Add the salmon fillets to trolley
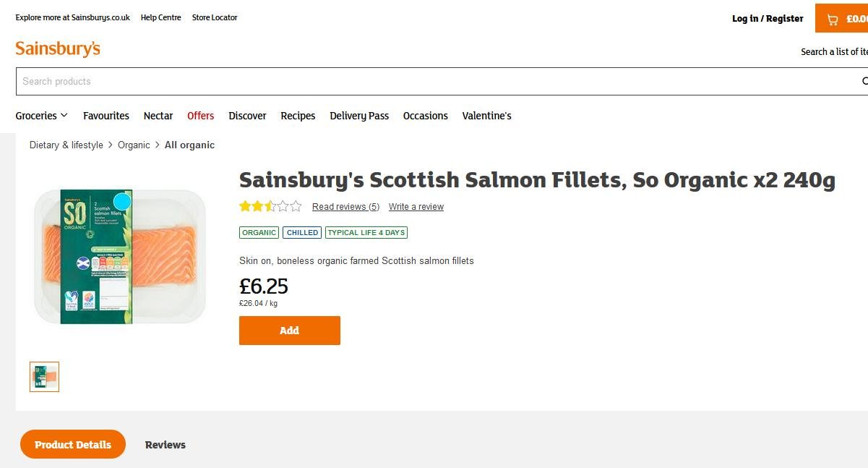Viewport: 868px width, 468px height. [x=289, y=331]
